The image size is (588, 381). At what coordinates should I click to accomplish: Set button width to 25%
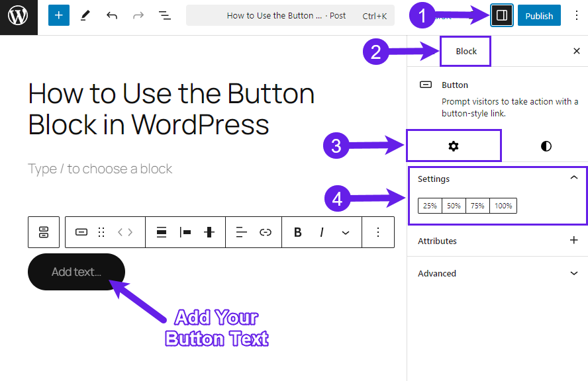tap(430, 206)
